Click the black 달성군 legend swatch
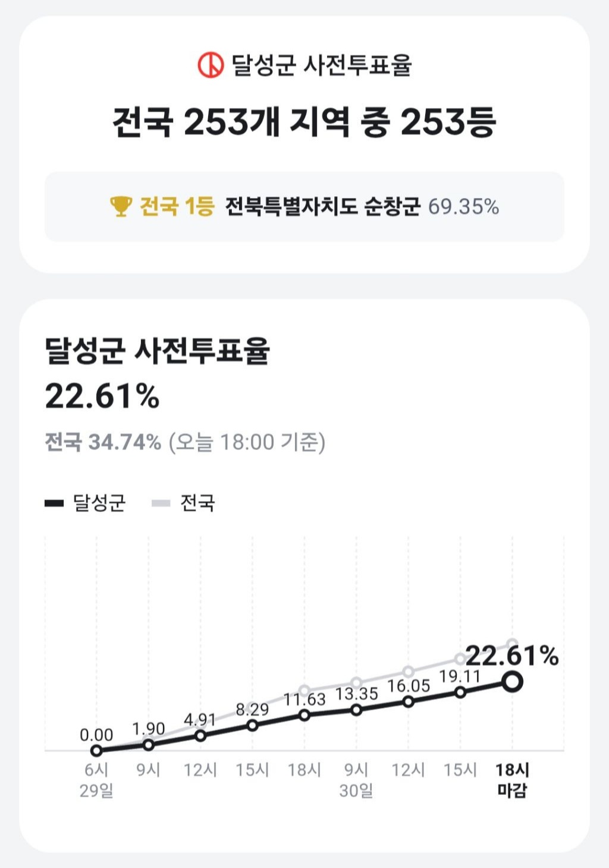This screenshot has width=609, height=868. (x=54, y=504)
